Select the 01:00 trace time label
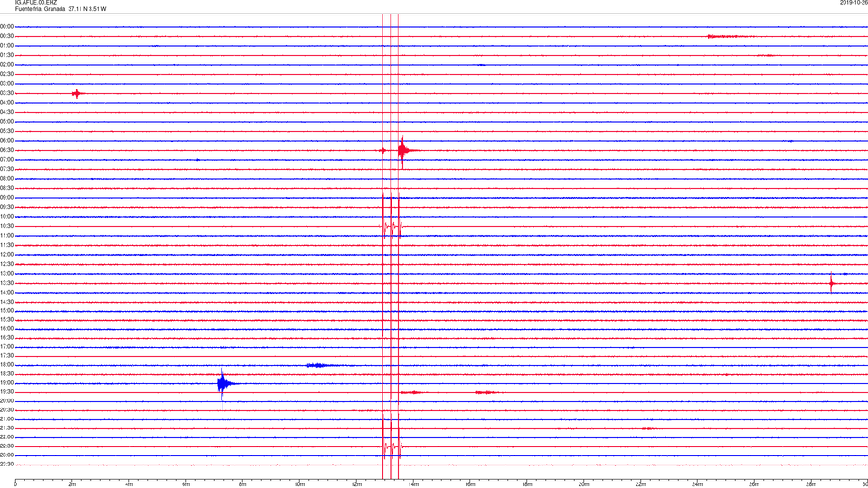The width and height of the screenshot is (868, 488). click(x=6, y=45)
